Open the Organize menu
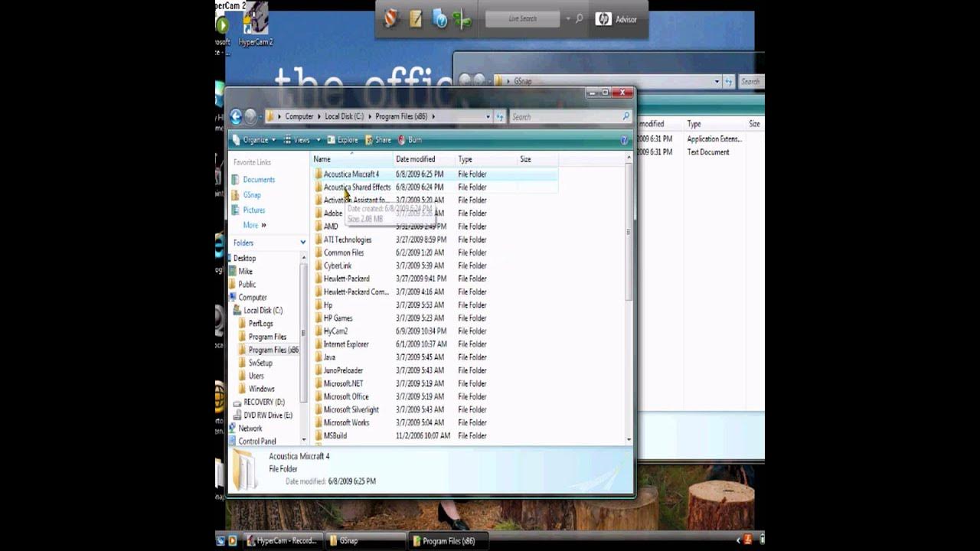Screen dimensions: 980x551 [x=253, y=140]
